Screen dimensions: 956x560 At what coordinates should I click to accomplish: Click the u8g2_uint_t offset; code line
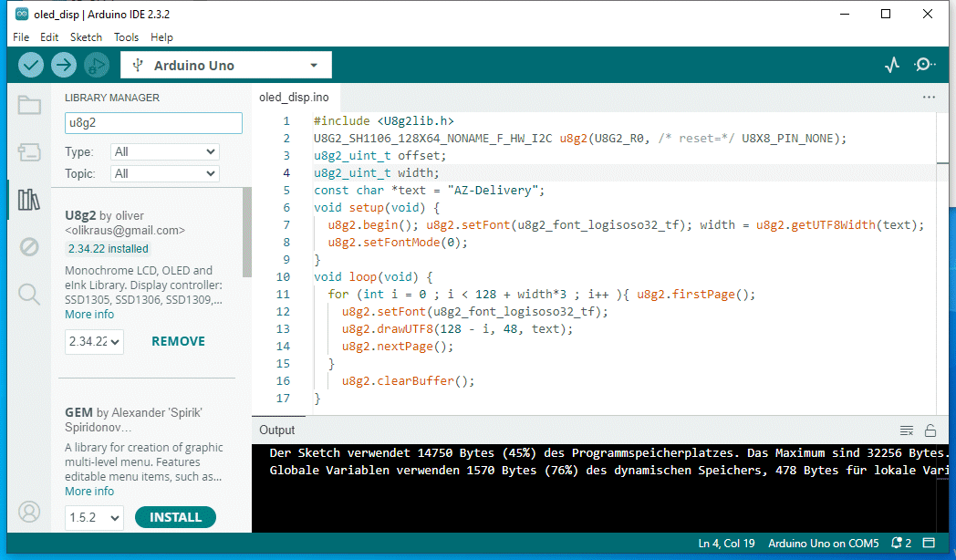(x=379, y=156)
